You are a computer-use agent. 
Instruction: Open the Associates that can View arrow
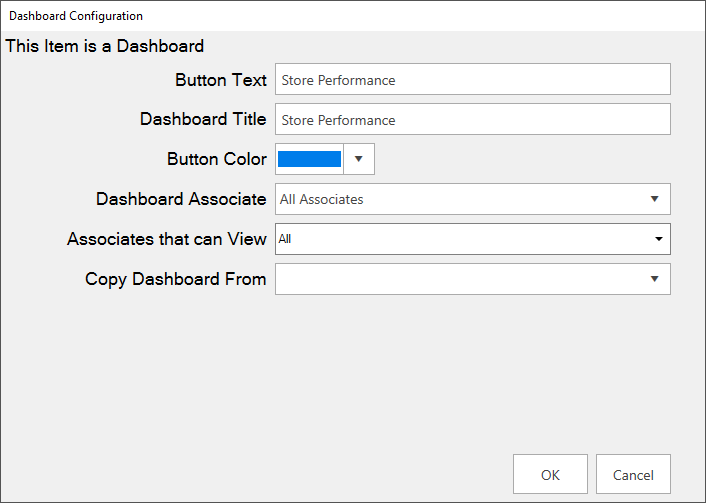(658, 239)
